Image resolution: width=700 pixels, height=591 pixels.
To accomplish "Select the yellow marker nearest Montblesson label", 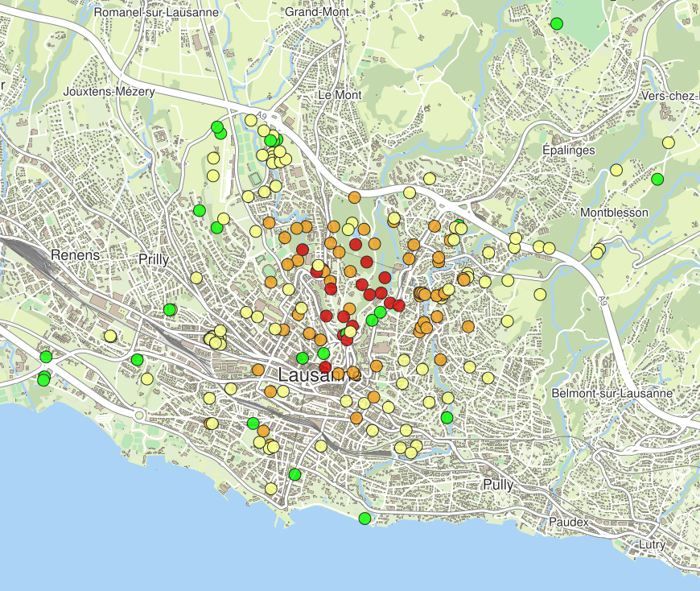I will pos(600,249).
